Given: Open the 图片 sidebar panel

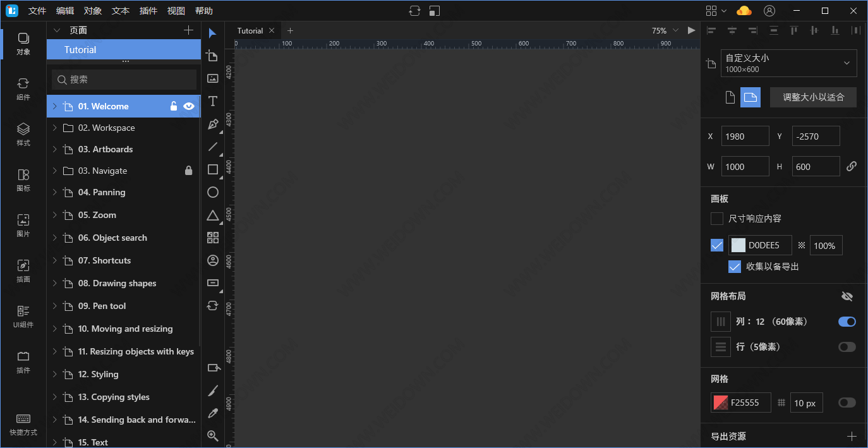Looking at the screenshot, I should coord(23,226).
